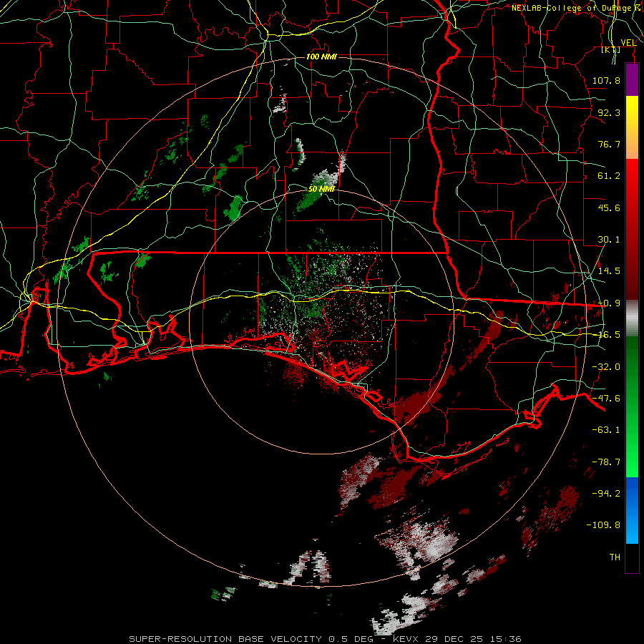Click the -94.2 velocity scale value
Screen dimensions: 644x644
coord(606,494)
